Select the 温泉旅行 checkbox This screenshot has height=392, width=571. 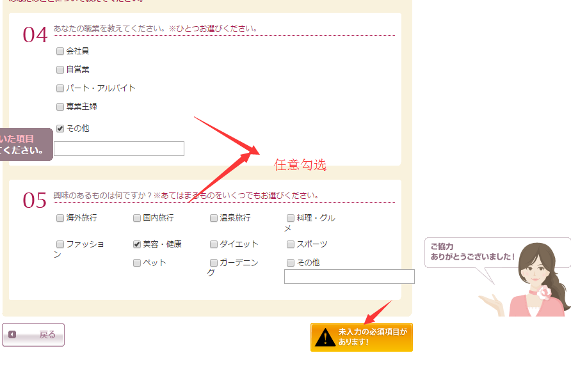tap(214, 218)
